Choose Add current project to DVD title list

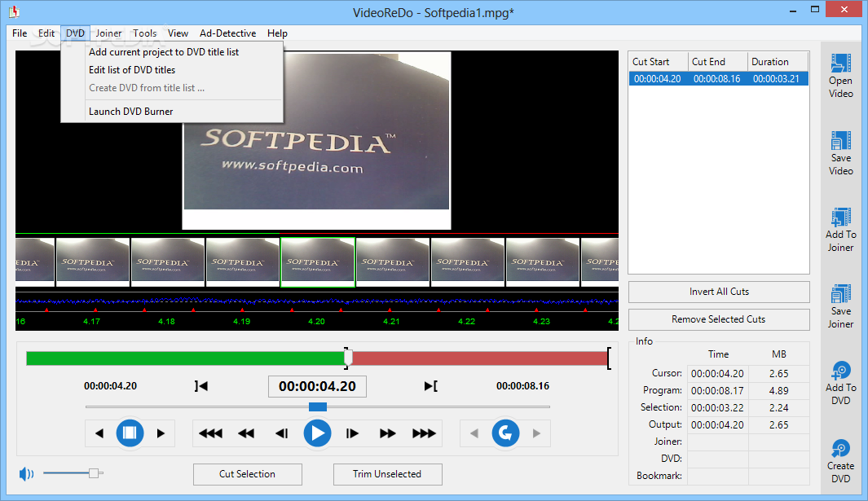tap(164, 52)
